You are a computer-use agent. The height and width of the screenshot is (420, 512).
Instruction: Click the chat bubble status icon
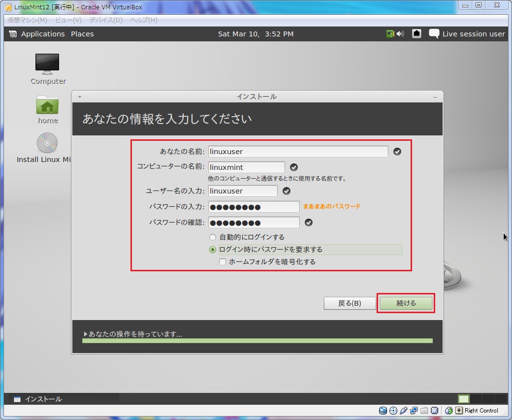tap(434, 33)
